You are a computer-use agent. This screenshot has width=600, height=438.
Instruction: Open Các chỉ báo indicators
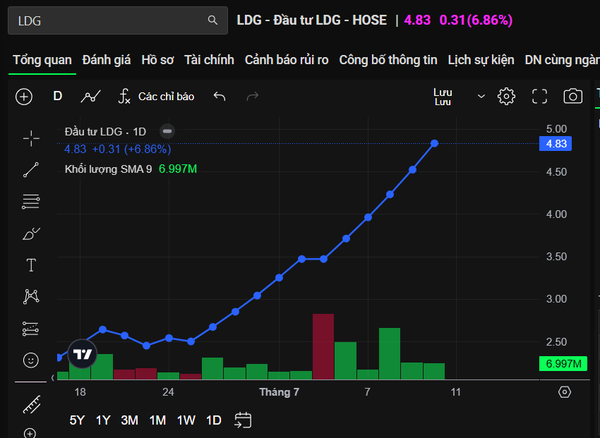[156, 96]
